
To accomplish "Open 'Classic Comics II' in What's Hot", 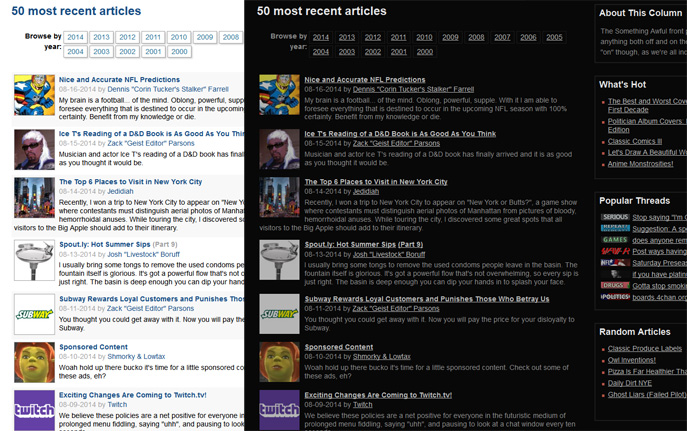I will [635, 141].
